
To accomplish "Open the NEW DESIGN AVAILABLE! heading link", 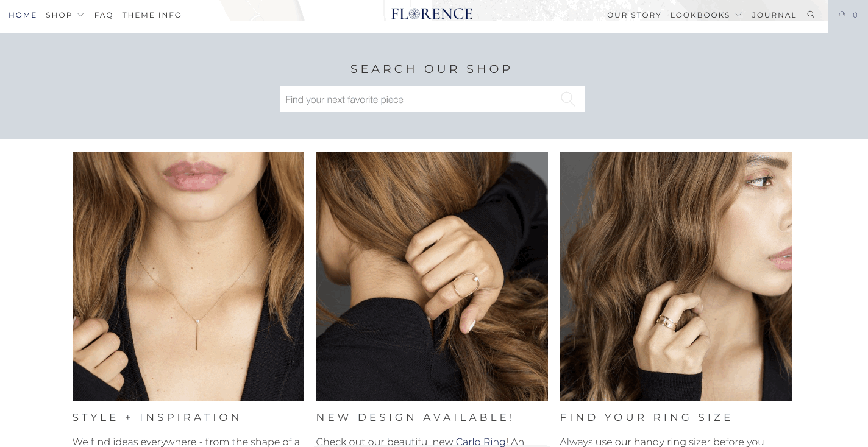I will [x=414, y=417].
